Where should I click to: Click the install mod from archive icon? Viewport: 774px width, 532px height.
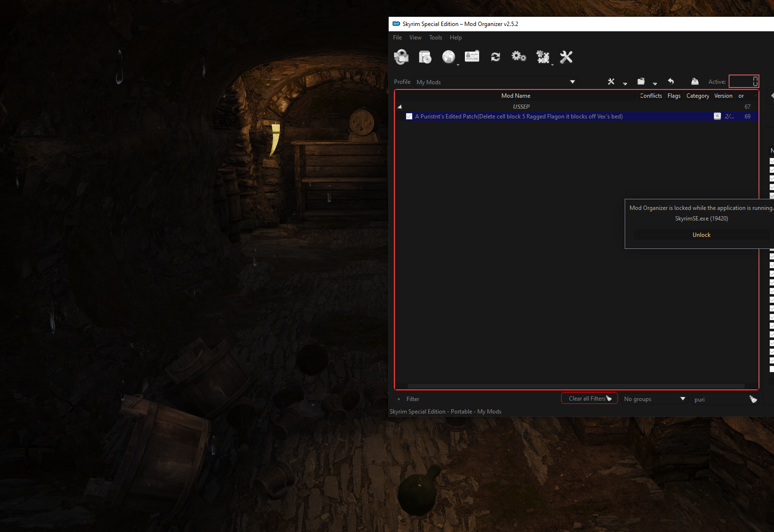click(x=425, y=57)
